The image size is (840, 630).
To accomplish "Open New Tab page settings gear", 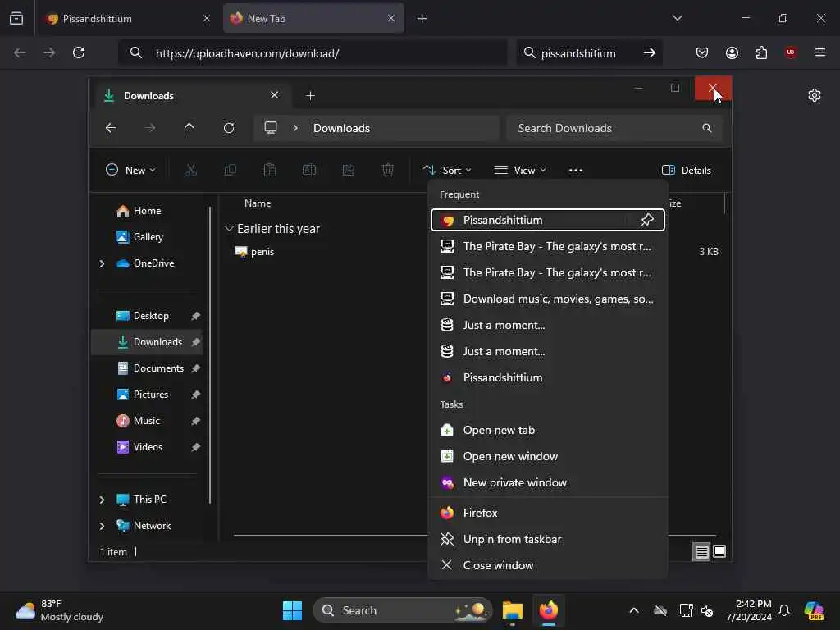I will pyautogui.click(x=815, y=95).
